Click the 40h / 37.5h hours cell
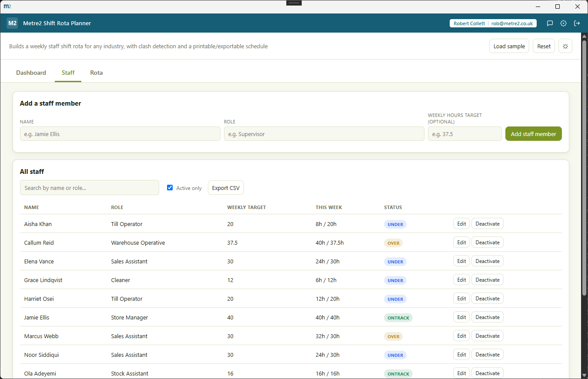 330,243
